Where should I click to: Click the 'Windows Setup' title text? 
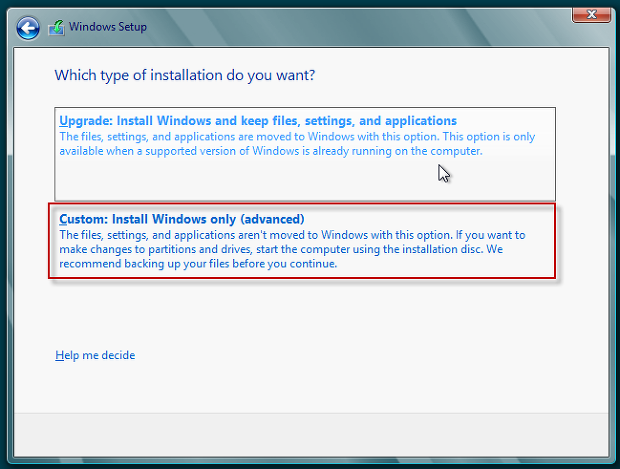click(x=108, y=27)
